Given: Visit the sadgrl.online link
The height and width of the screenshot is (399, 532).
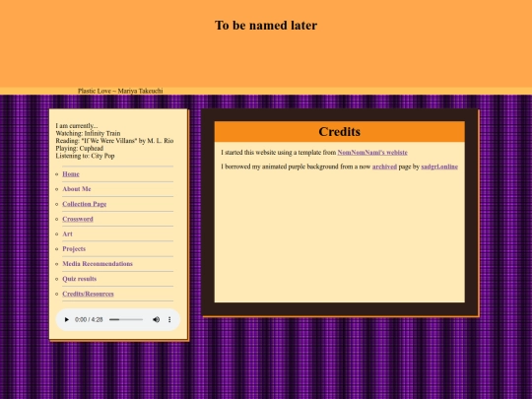Looking at the screenshot, I should pyautogui.click(x=439, y=166).
